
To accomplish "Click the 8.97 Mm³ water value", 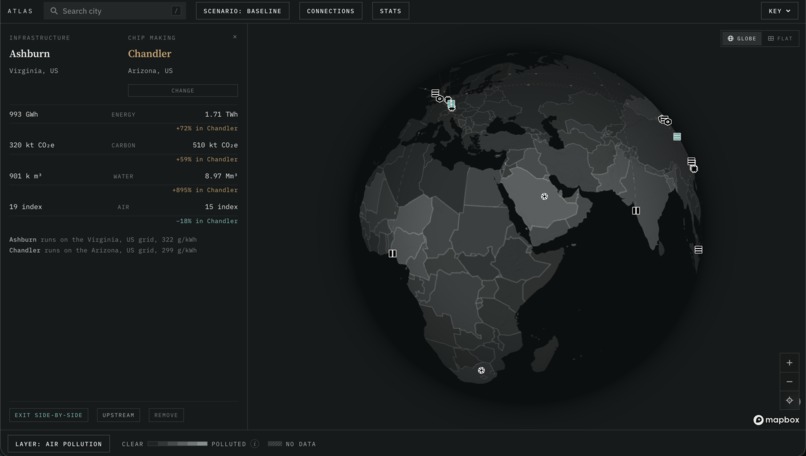I will pyautogui.click(x=221, y=176).
